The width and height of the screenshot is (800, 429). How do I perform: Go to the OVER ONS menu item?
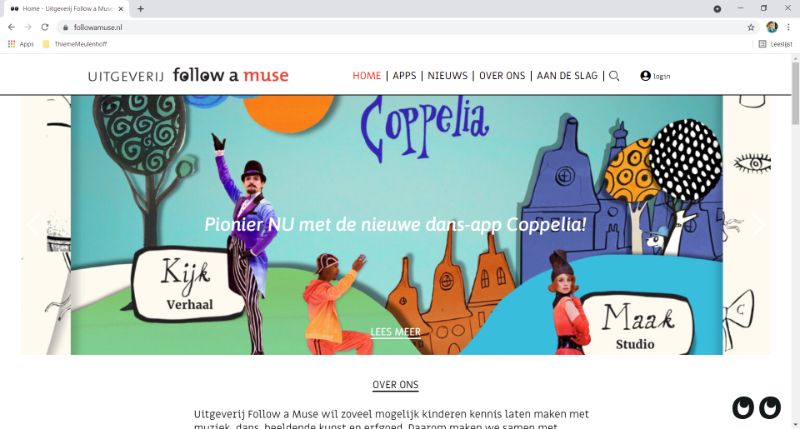502,75
